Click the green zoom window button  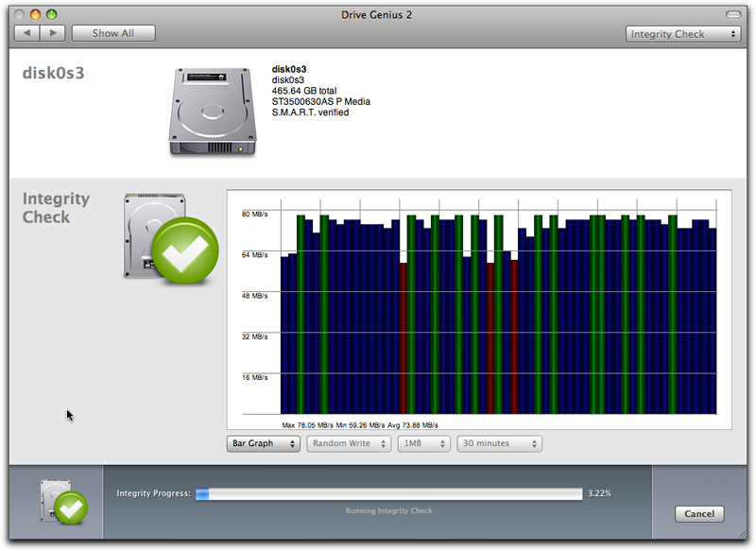[x=52, y=14]
